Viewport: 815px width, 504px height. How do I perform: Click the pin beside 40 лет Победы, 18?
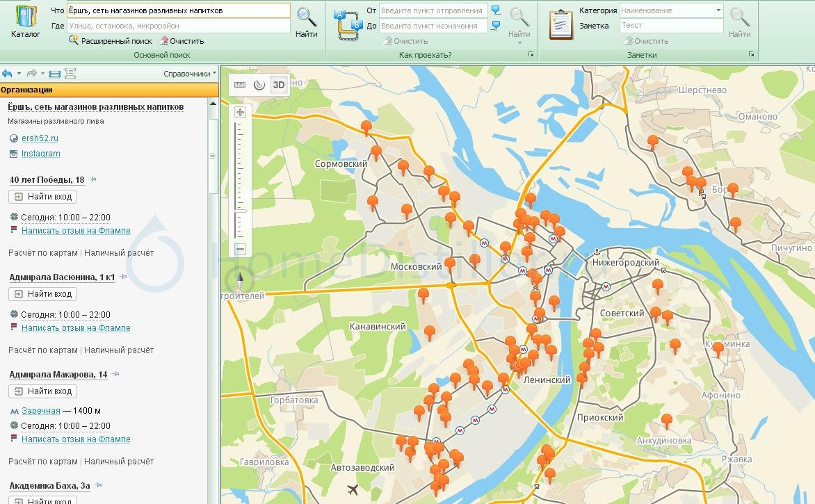(93, 179)
